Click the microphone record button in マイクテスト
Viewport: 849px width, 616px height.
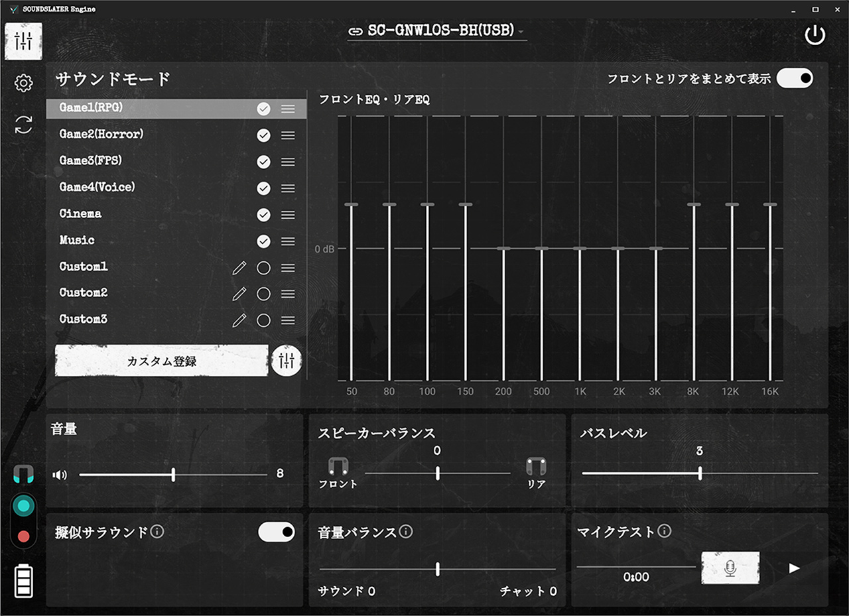(730, 568)
